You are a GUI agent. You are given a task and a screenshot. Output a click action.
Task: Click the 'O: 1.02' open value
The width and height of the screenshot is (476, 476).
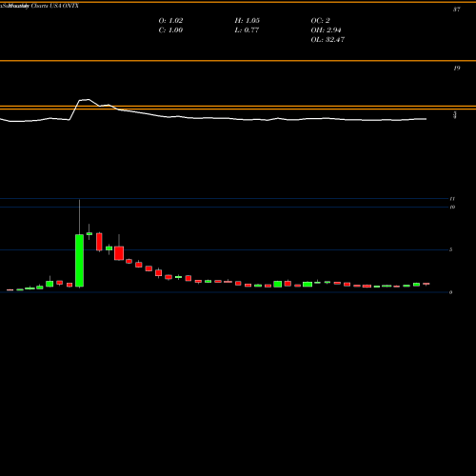tap(170, 21)
